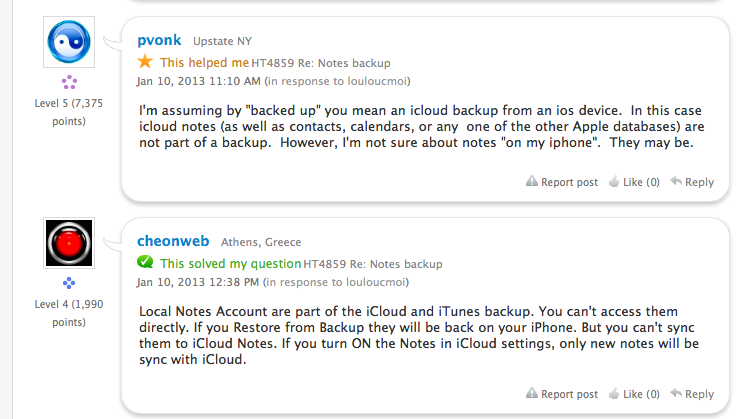Click "This solved my question" label text
This screenshot has height=419, width=750.
point(231,264)
